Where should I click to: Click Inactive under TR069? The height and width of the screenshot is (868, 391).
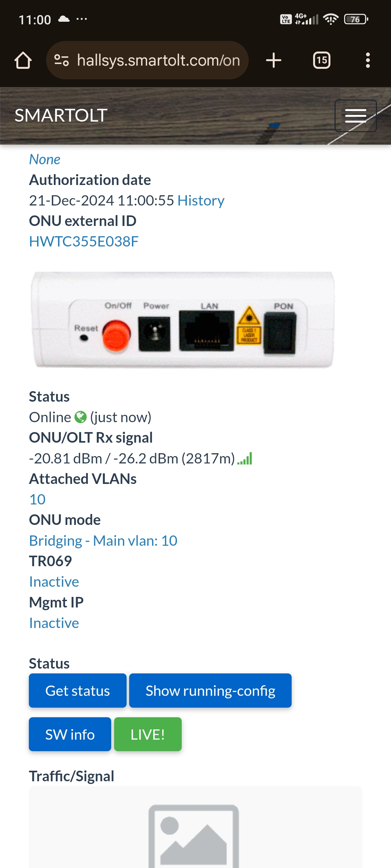(54, 582)
